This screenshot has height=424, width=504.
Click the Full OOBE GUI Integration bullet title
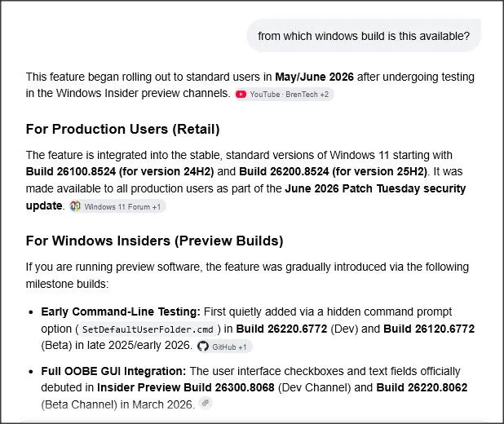pos(113,371)
